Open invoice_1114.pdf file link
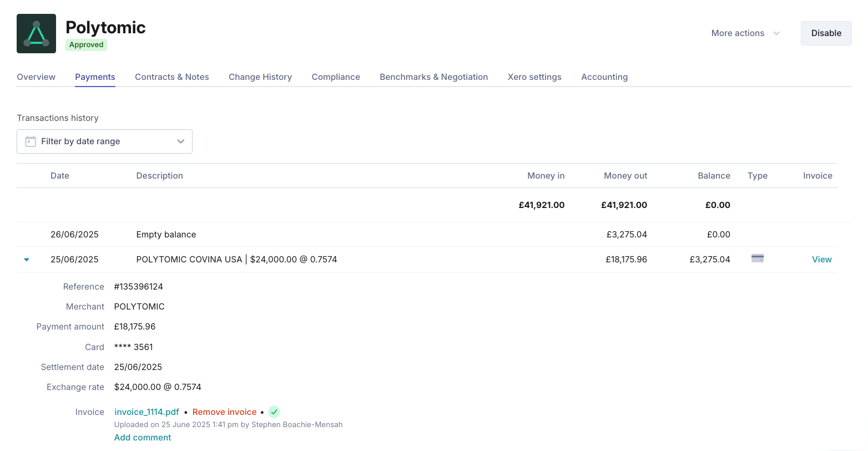This screenshot has height=451, width=868. coord(147,412)
